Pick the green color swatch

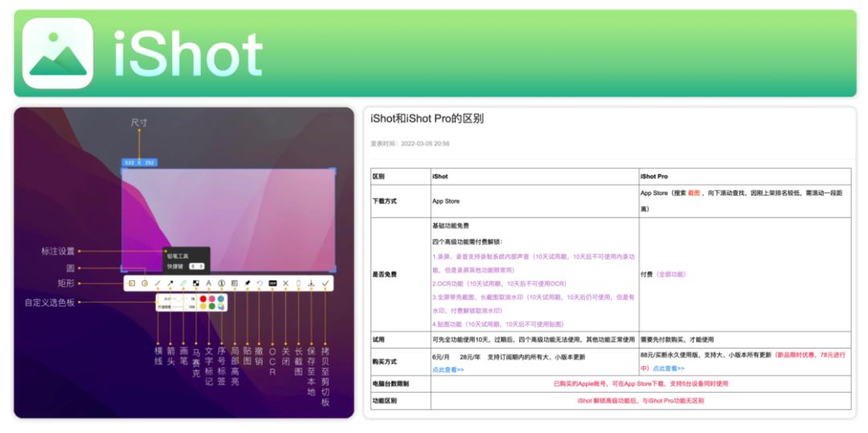pyautogui.click(x=212, y=306)
